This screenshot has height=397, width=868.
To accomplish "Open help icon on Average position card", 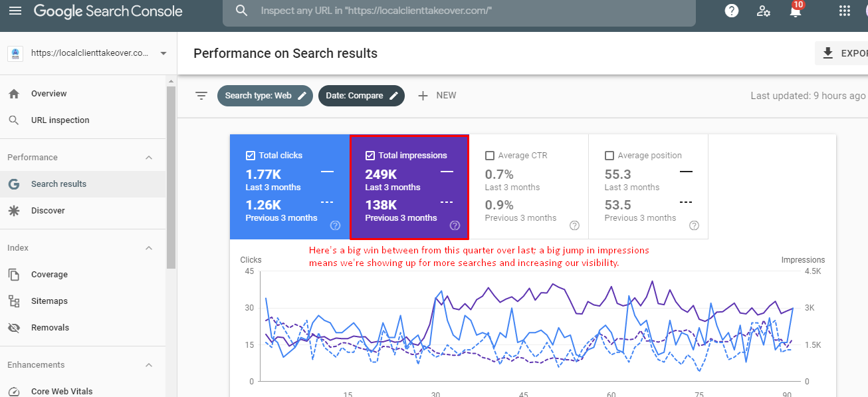I will (x=695, y=225).
